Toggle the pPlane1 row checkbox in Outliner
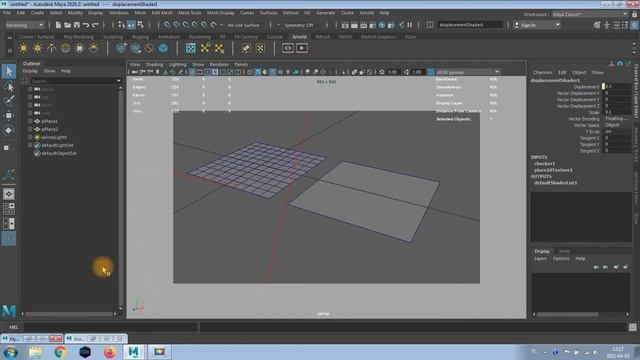Viewport: 640px width, 360px height. [x=30, y=121]
